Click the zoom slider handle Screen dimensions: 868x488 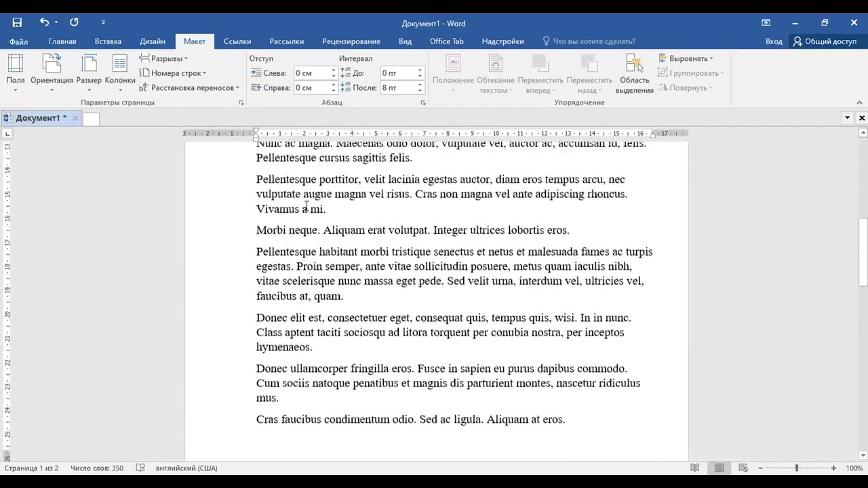pyautogui.click(x=797, y=468)
